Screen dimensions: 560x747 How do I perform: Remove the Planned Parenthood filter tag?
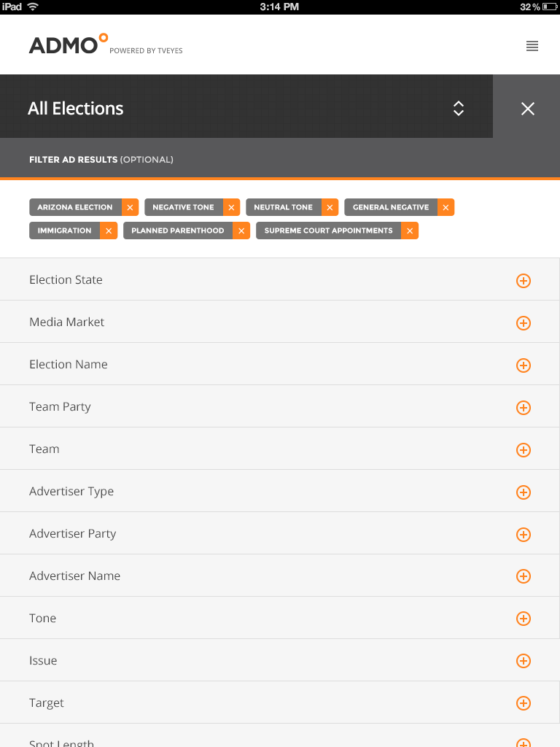click(x=241, y=231)
